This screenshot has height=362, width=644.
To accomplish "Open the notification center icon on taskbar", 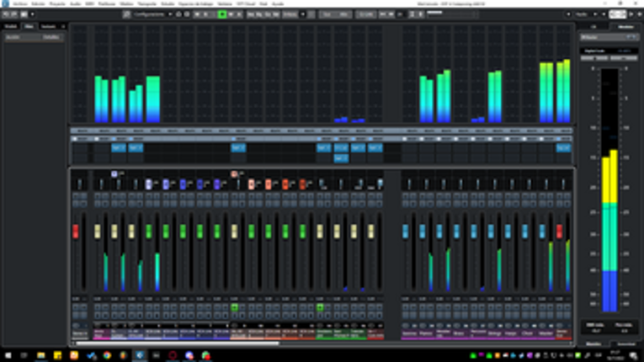I will pyautogui.click(x=634, y=355).
